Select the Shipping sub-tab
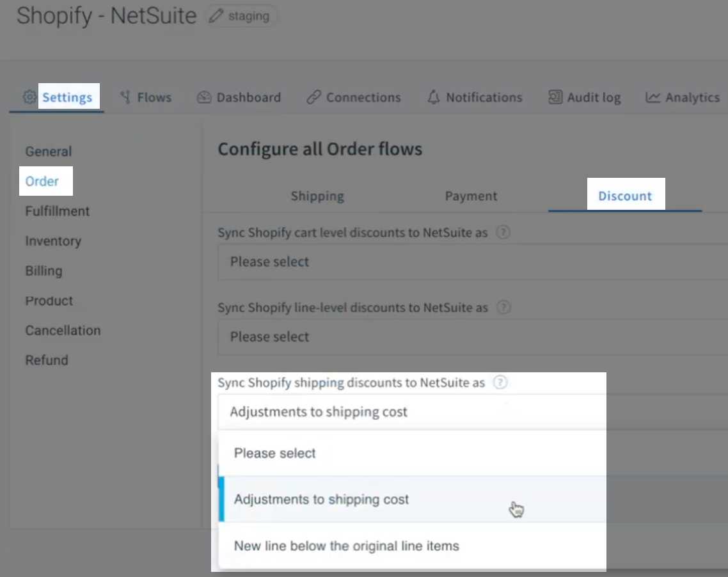This screenshot has width=728, height=577. 317,196
